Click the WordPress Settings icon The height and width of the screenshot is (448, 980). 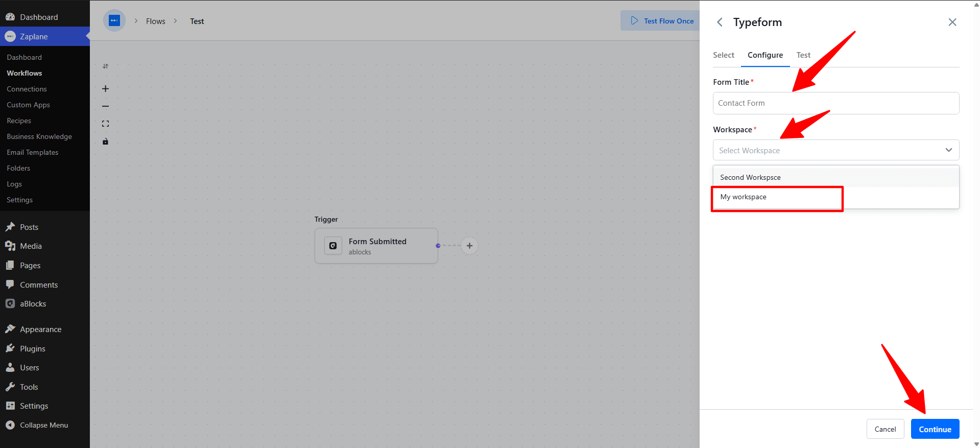point(10,406)
